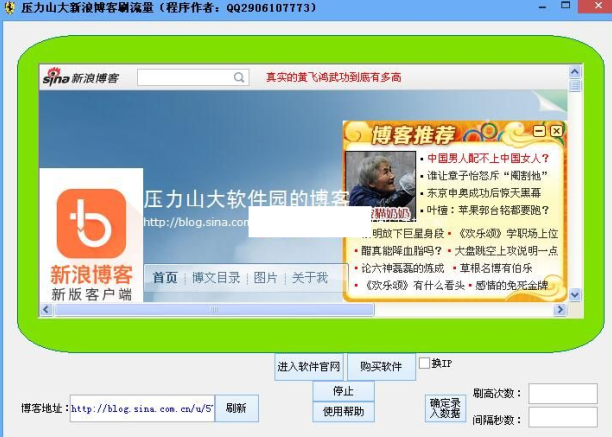Click the 刷新 button

236,408
